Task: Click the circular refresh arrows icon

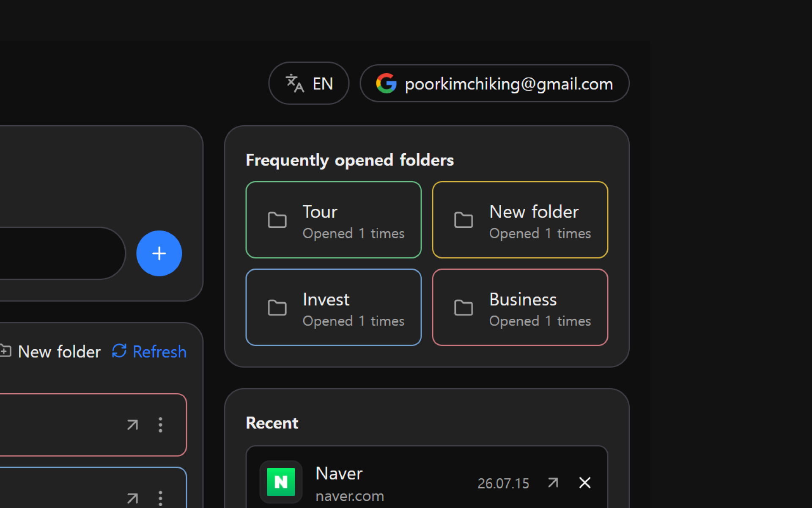Action: pyautogui.click(x=119, y=351)
